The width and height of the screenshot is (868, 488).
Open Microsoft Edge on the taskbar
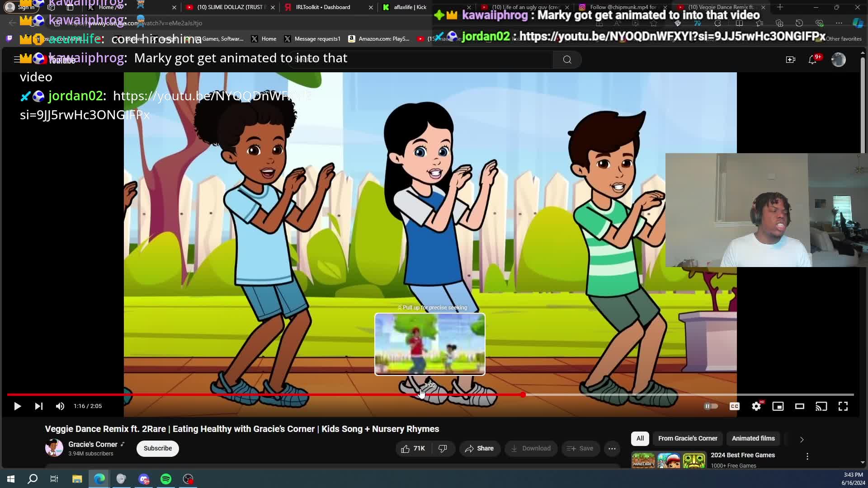coord(99,479)
